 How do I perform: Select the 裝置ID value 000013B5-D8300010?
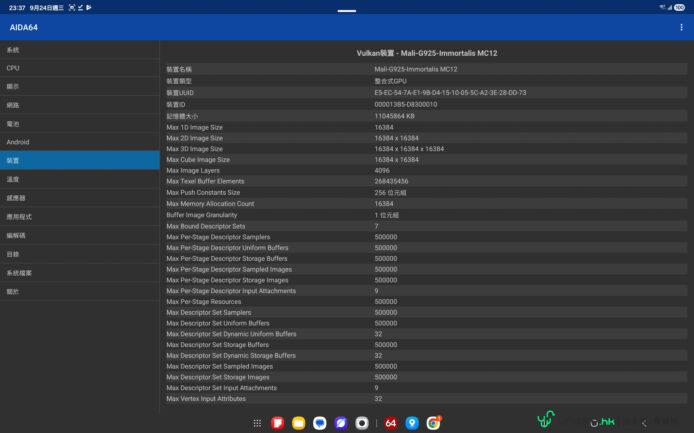(405, 104)
